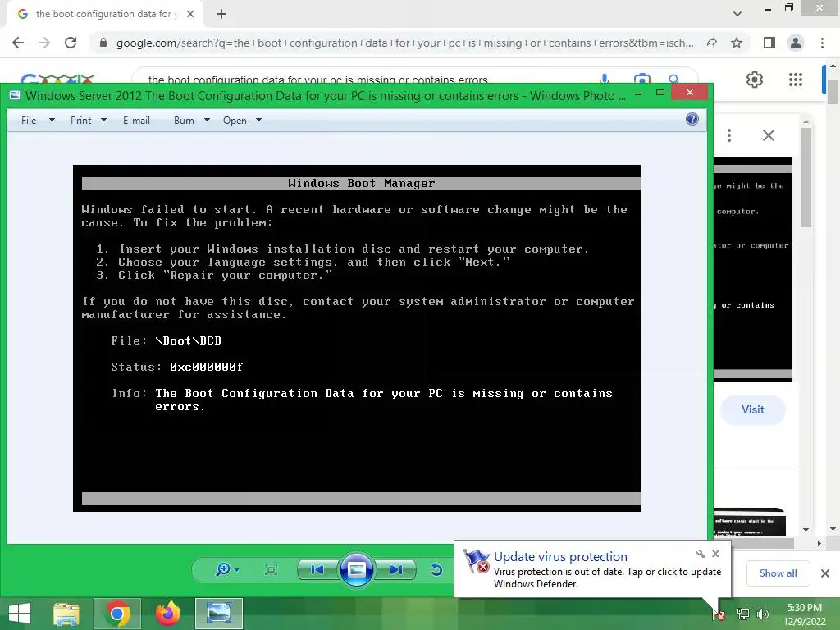This screenshot has width=840, height=630.
Task: Click the preview image in the Google side panel
Action: [x=753, y=269]
